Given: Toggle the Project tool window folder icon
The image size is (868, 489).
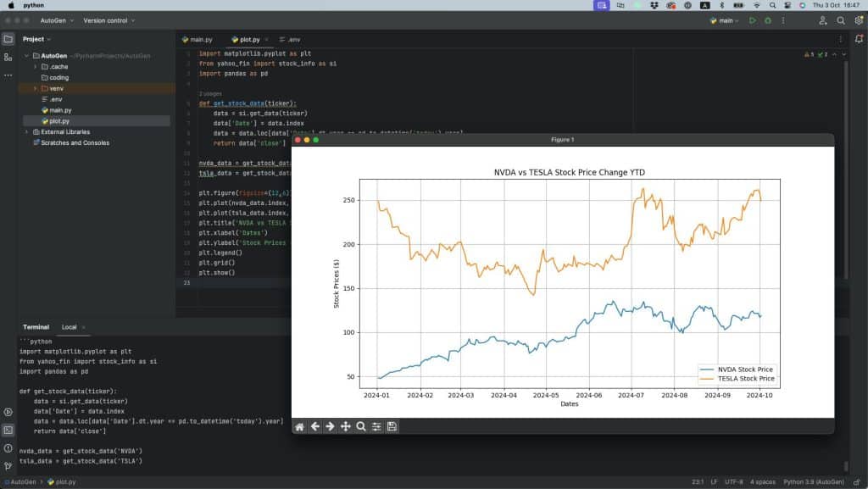Looking at the screenshot, I should coord(8,39).
